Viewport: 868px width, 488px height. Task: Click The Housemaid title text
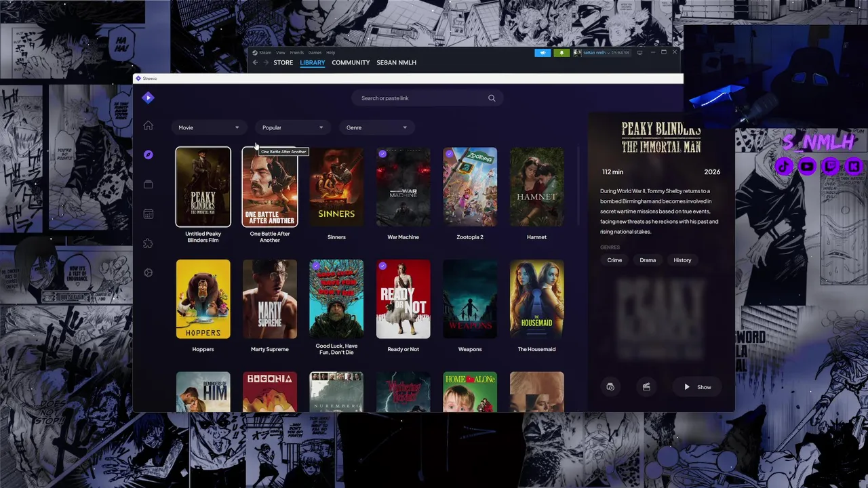(536, 349)
